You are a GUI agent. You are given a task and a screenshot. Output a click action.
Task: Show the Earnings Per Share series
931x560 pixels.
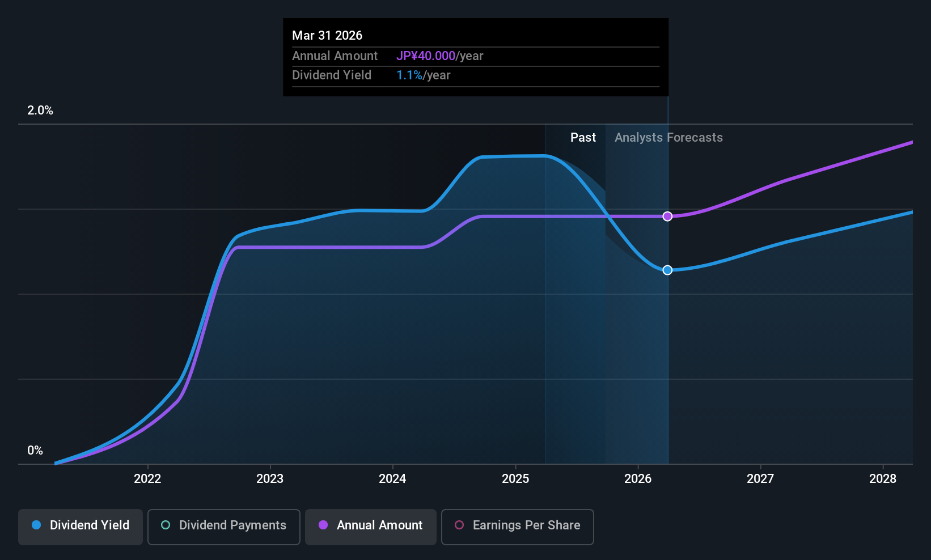point(518,527)
